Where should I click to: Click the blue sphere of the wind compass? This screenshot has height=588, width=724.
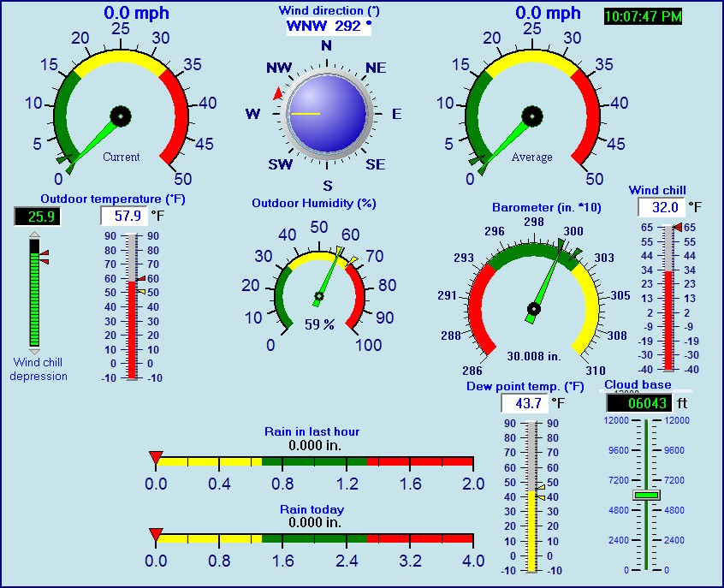point(326,113)
